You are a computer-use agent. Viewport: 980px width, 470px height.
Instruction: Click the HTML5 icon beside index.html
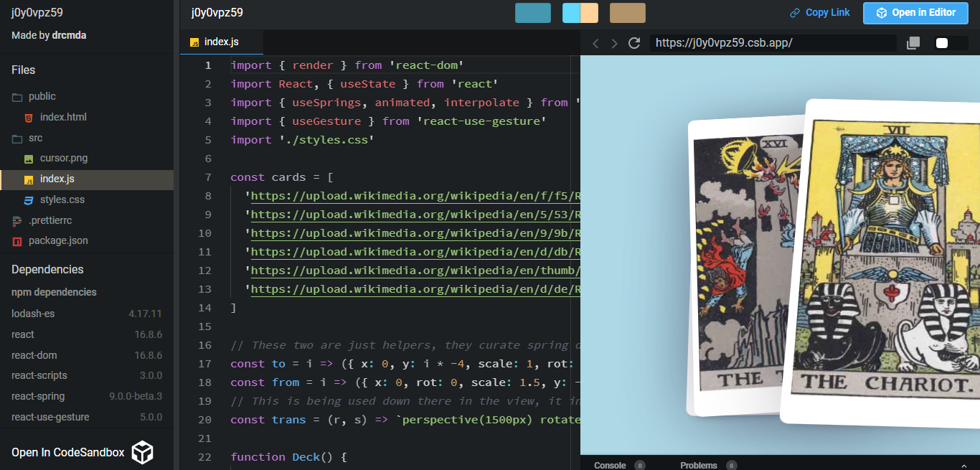point(29,117)
